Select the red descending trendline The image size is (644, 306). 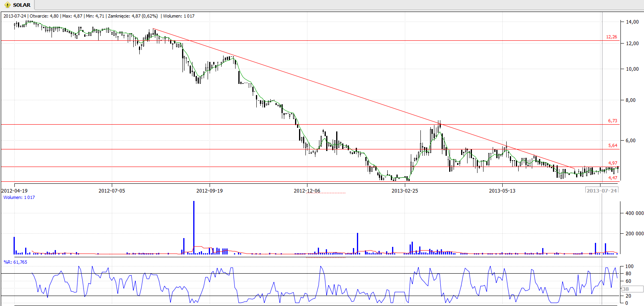click(364, 99)
